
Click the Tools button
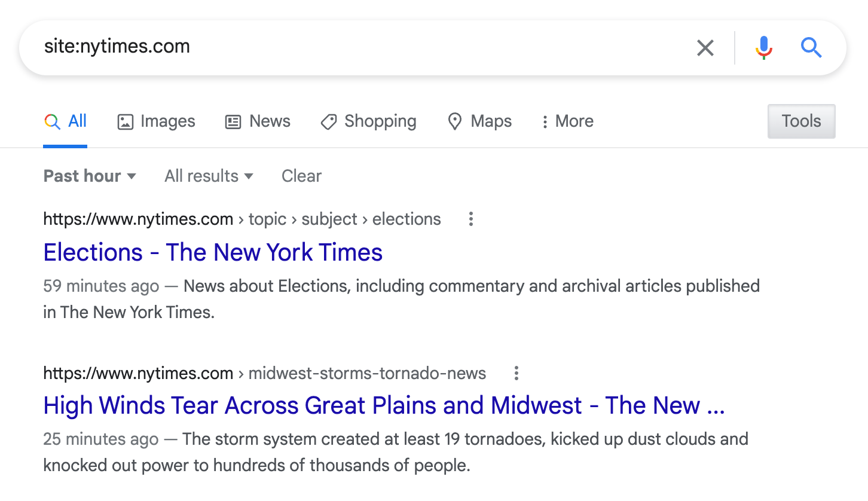(x=801, y=121)
